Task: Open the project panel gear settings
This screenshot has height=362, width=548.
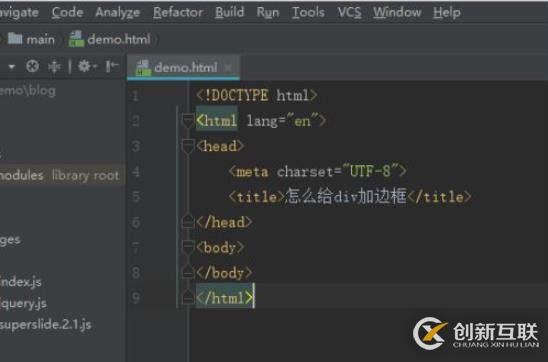Action: pos(85,66)
